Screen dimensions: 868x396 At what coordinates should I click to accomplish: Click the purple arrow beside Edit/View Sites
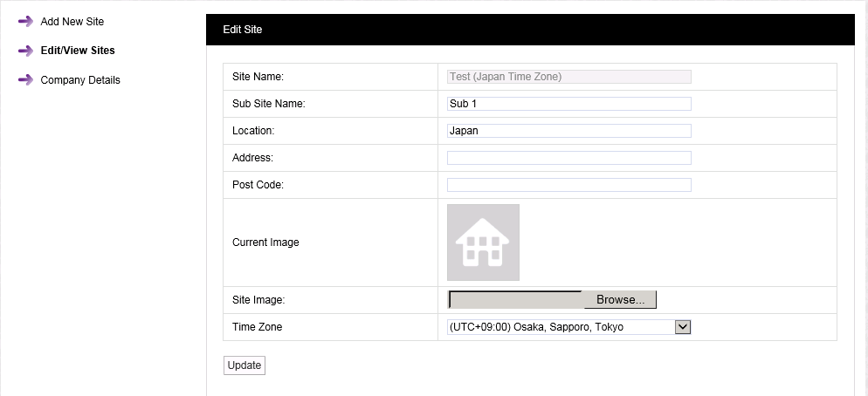pos(25,51)
